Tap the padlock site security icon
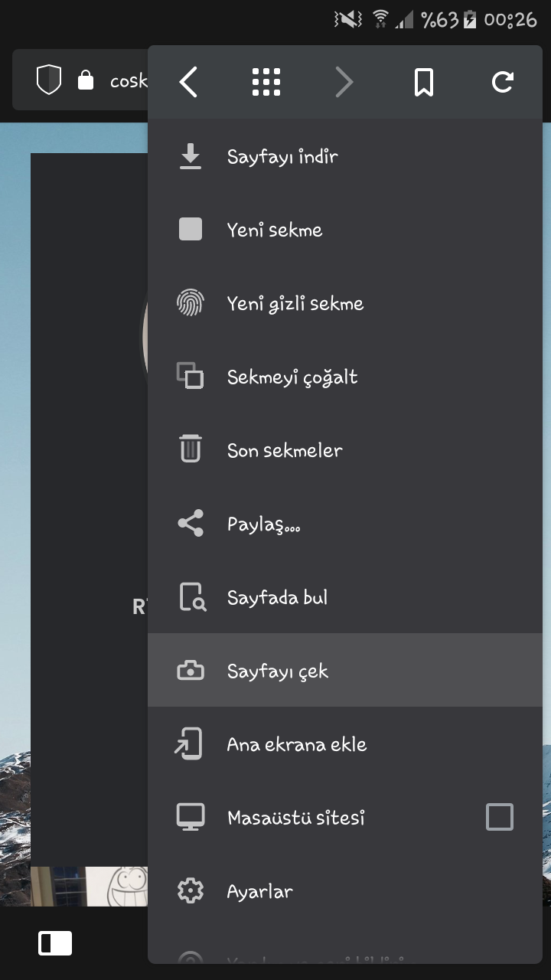Image resolution: width=551 pixels, height=980 pixels. [x=86, y=80]
